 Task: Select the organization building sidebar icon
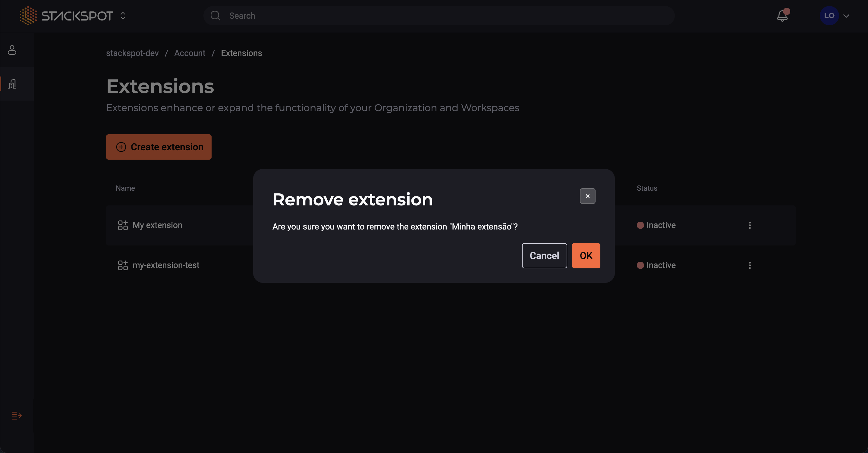point(12,83)
